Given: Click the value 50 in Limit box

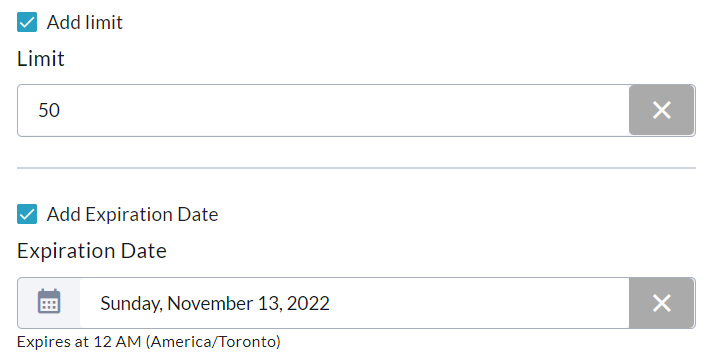Looking at the screenshot, I should coord(49,110).
